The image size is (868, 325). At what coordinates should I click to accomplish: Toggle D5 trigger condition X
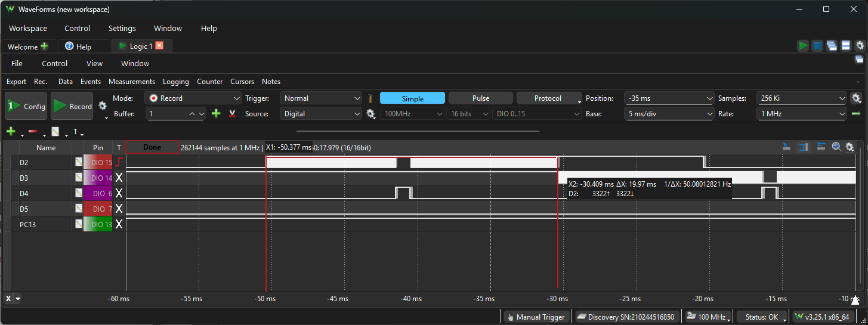[x=119, y=209]
